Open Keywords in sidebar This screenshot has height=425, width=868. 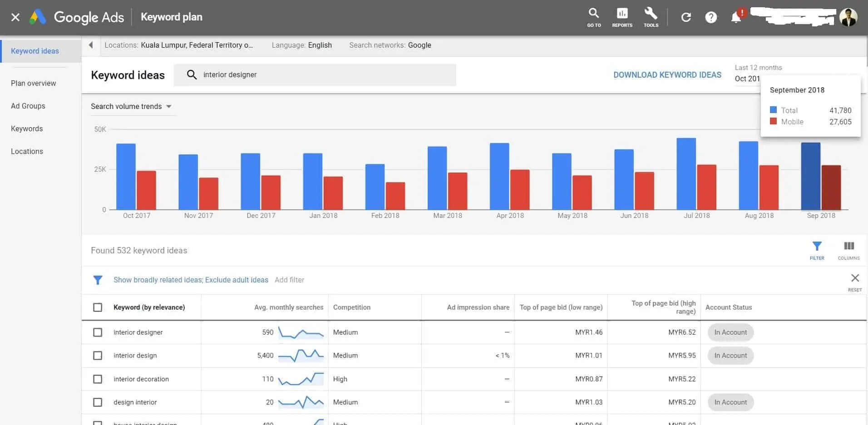click(27, 128)
